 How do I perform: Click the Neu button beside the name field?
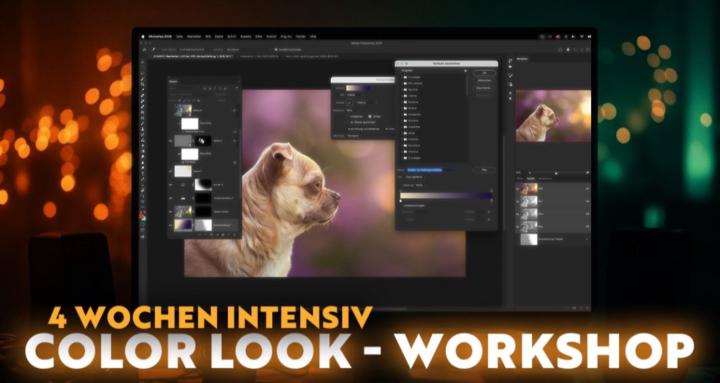484,169
